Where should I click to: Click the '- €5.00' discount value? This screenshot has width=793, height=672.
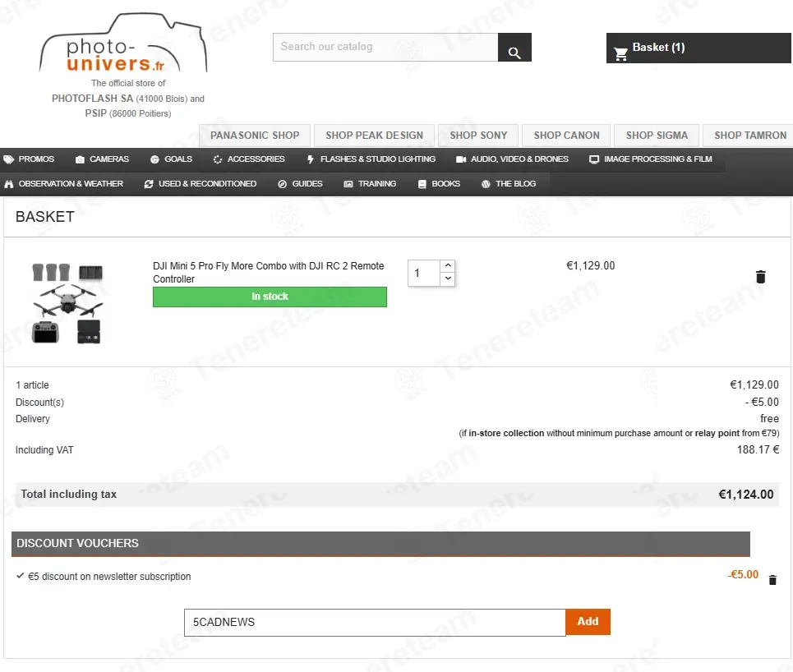click(762, 403)
